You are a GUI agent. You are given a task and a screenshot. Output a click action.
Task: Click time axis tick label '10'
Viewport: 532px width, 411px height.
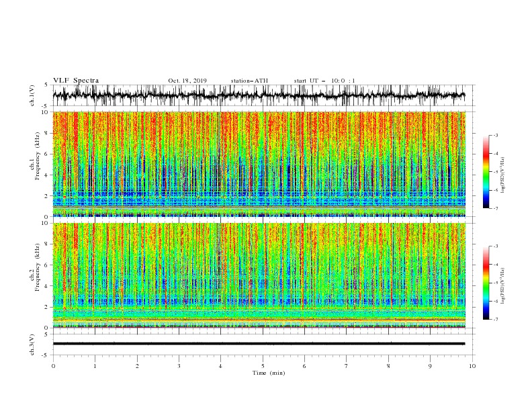pyautogui.click(x=472, y=366)
